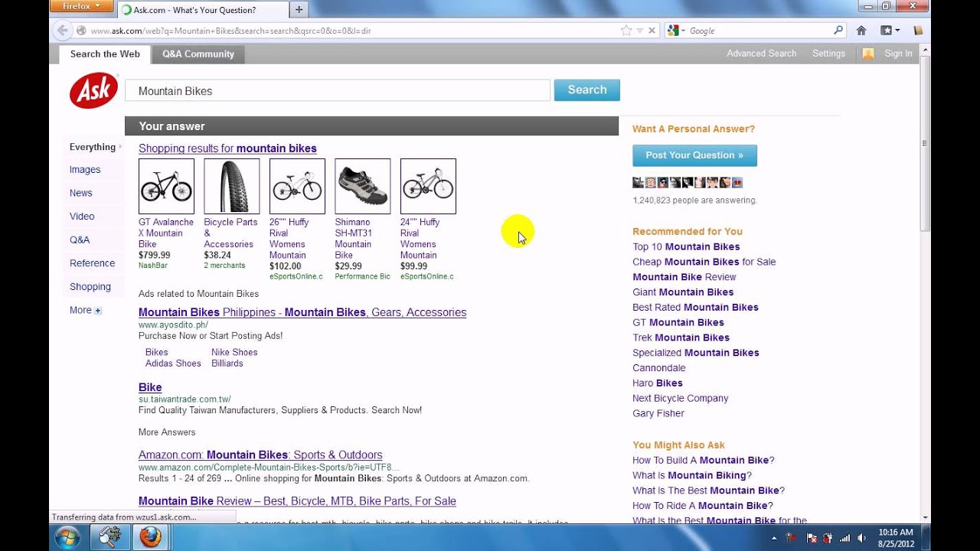This screenshot has height=551, width=980.
Task: Click Shimano SH-MT31 shoe thumbnail
Action: (363, 186)
